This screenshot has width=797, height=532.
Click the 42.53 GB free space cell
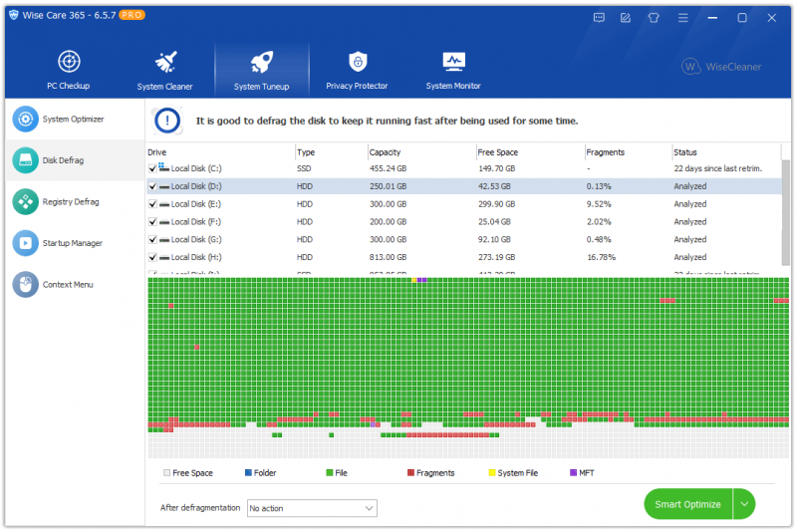tap(494, 186)
